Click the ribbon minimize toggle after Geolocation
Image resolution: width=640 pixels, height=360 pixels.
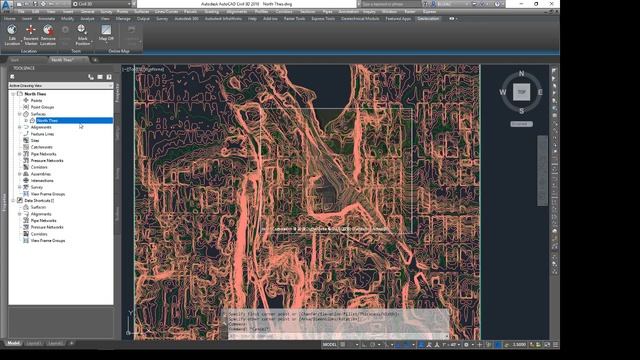452,19
